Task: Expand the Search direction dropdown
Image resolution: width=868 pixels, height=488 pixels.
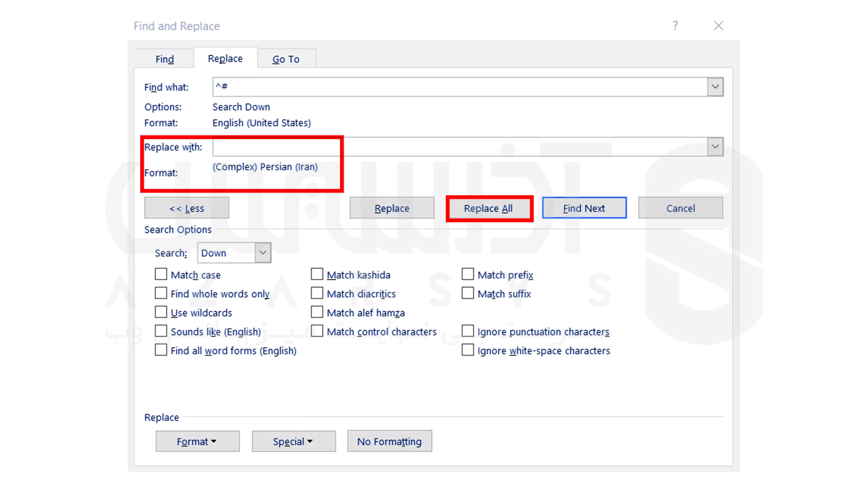Action: (x=262, y=253)
